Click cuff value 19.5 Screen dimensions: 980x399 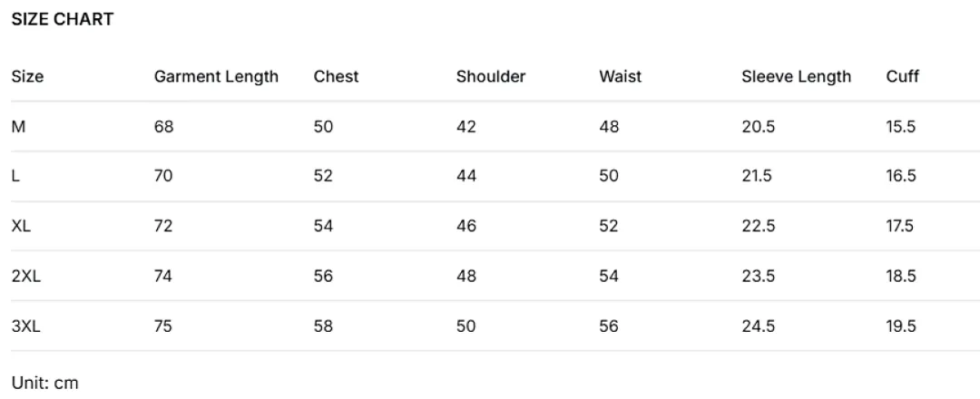901,326
